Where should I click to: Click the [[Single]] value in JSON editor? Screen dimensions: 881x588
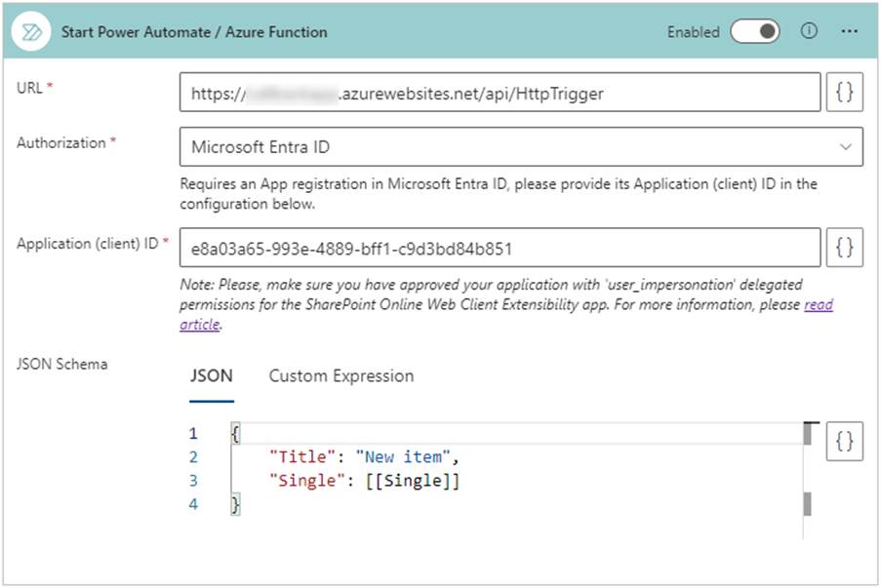[x=413, y=481]
